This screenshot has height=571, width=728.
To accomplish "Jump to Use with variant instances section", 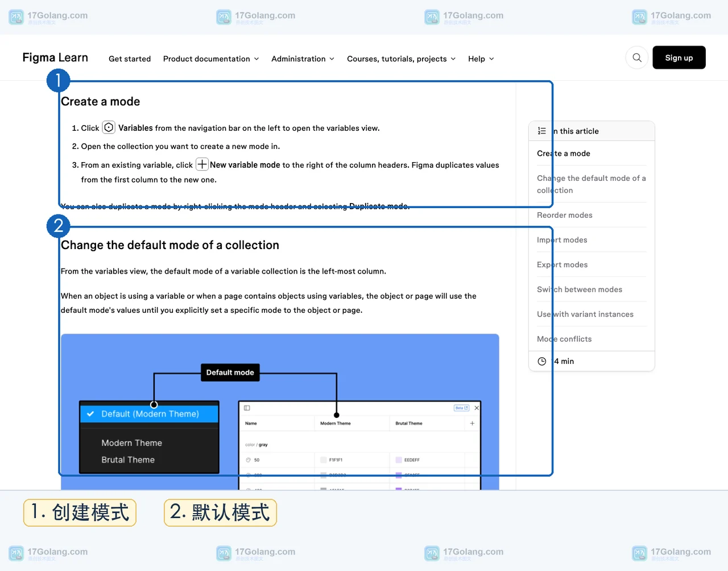I will point(585,314).
